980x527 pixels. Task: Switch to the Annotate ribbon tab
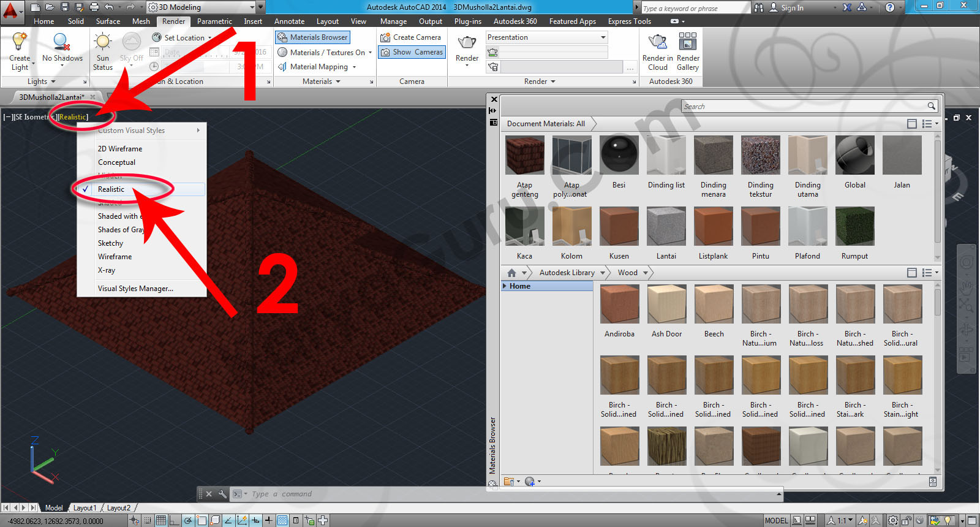(x=289, y=21)
